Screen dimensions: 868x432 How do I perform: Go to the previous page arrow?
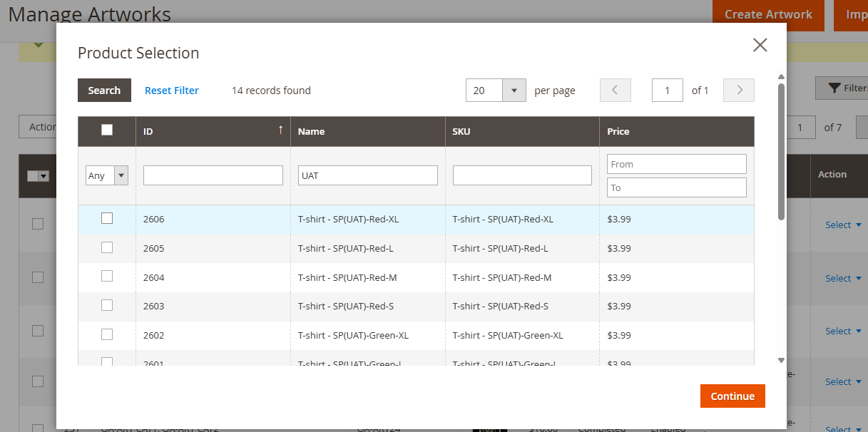pos(616,91)
